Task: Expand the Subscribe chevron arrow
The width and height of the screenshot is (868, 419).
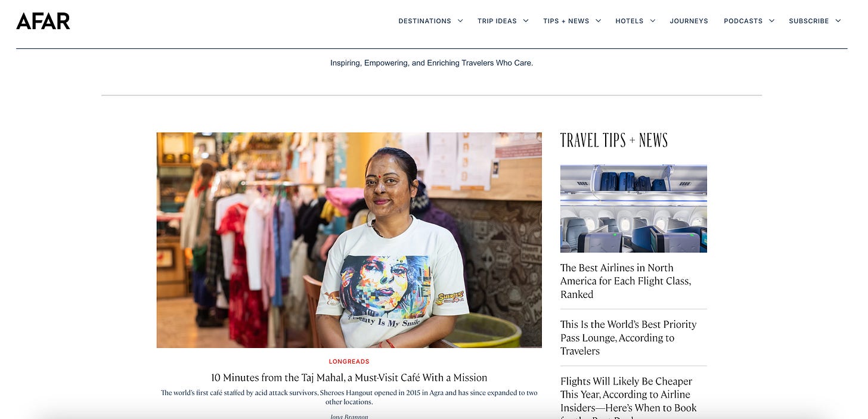Action: [x=838, y=21]
